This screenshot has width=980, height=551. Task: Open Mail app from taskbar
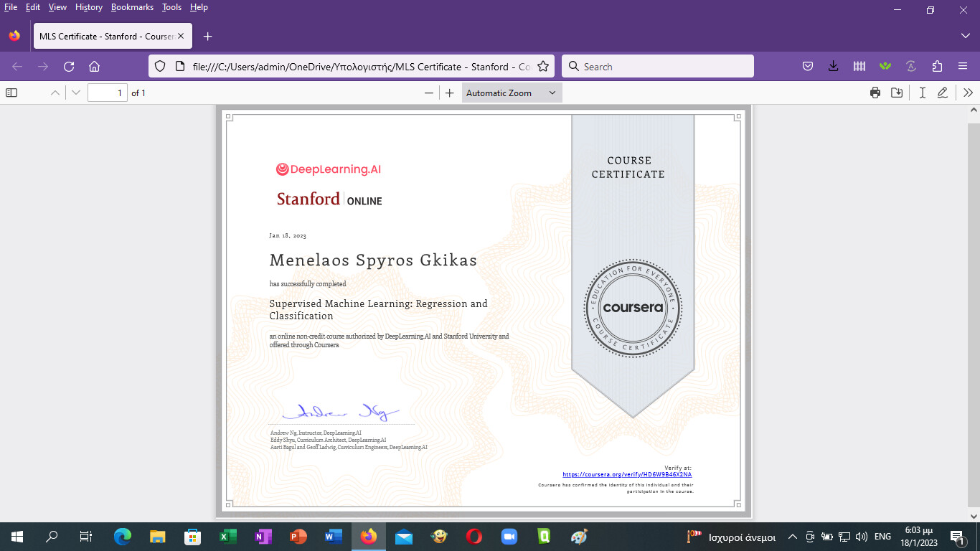click(x=404, y=537)
